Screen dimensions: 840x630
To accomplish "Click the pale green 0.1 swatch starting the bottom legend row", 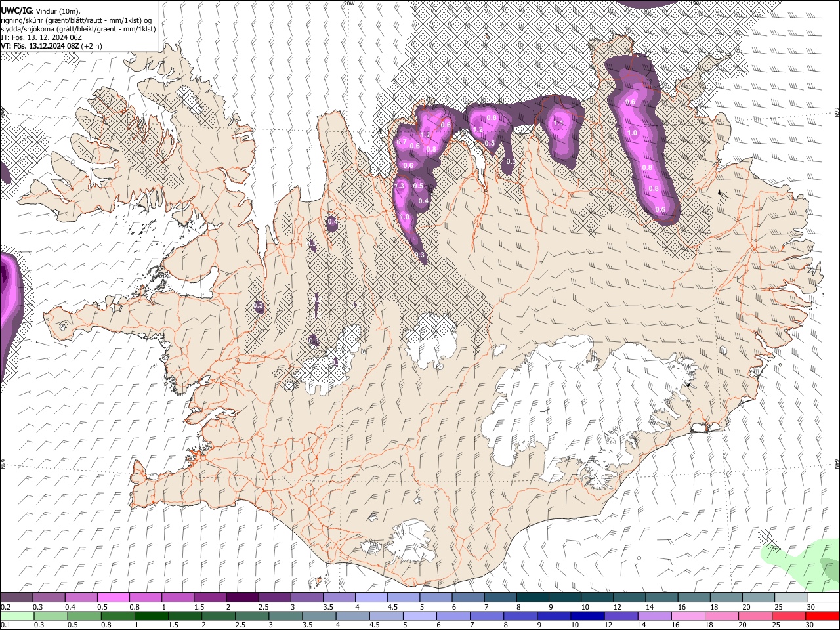I will [x=16, y=616].
